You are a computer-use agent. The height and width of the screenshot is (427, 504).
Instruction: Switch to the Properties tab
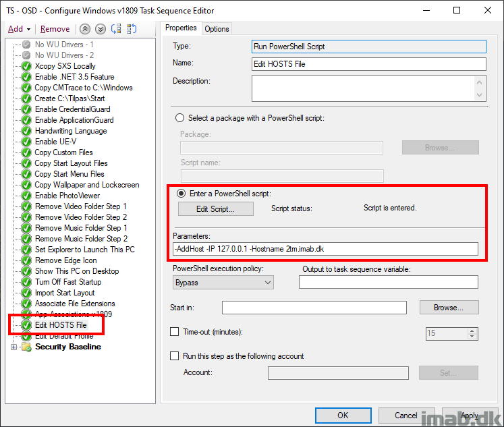click(180, 28)
